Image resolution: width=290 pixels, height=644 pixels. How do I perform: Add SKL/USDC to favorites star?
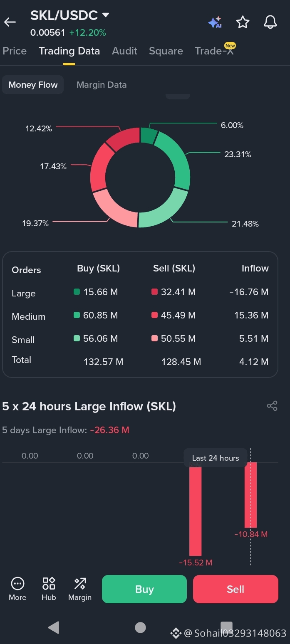(x=243, y=22)
